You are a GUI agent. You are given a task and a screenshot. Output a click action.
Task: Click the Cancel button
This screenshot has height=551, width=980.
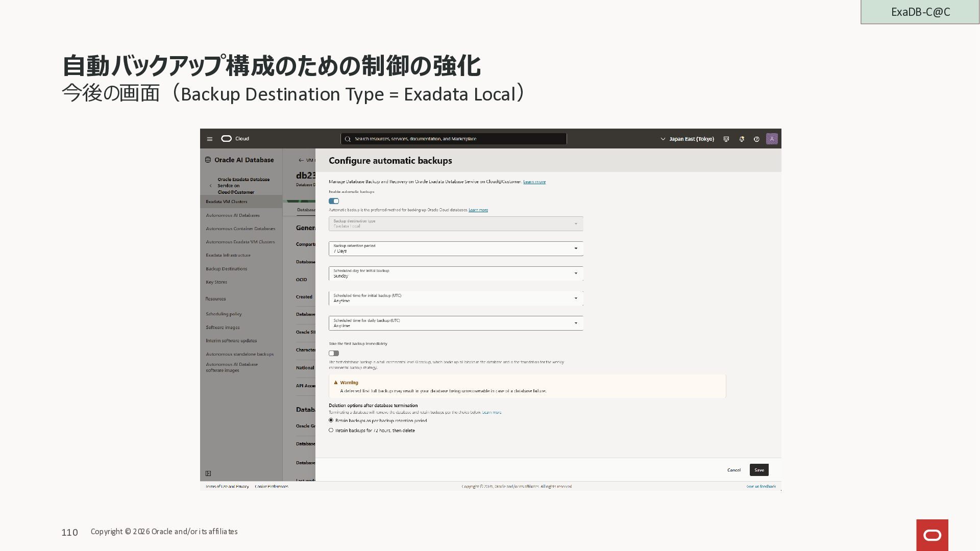click(734, 470)
